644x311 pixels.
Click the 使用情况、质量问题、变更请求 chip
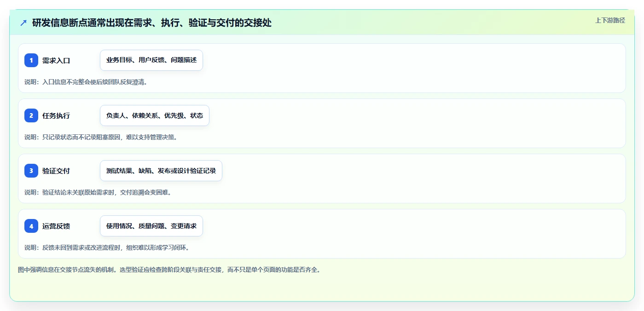coord(151,226)
